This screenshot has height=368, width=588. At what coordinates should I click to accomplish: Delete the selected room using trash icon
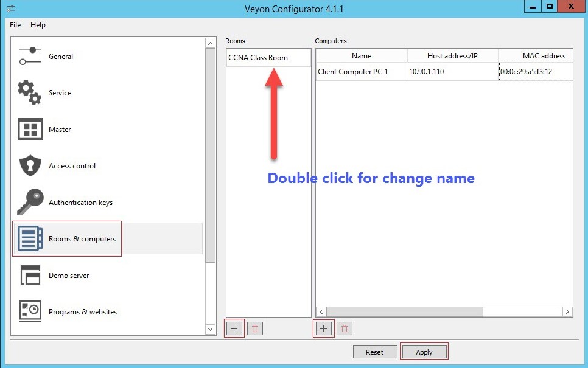click(x=254, y=328)
